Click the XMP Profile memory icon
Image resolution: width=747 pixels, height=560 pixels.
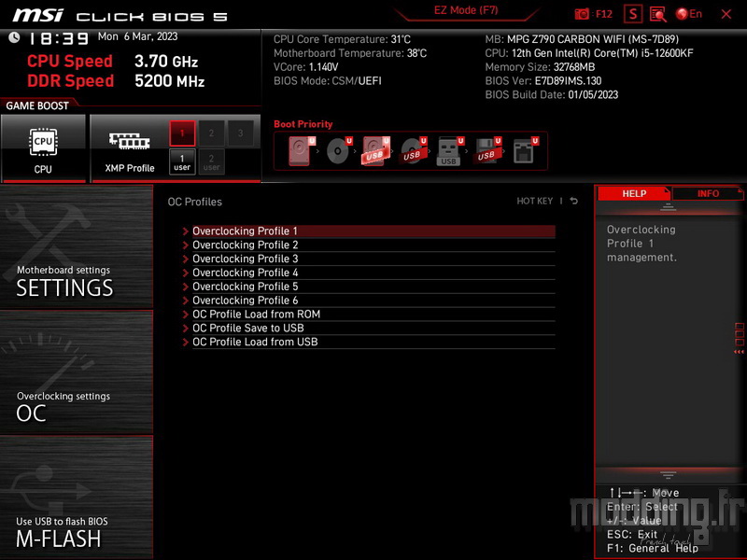(129, 142)
